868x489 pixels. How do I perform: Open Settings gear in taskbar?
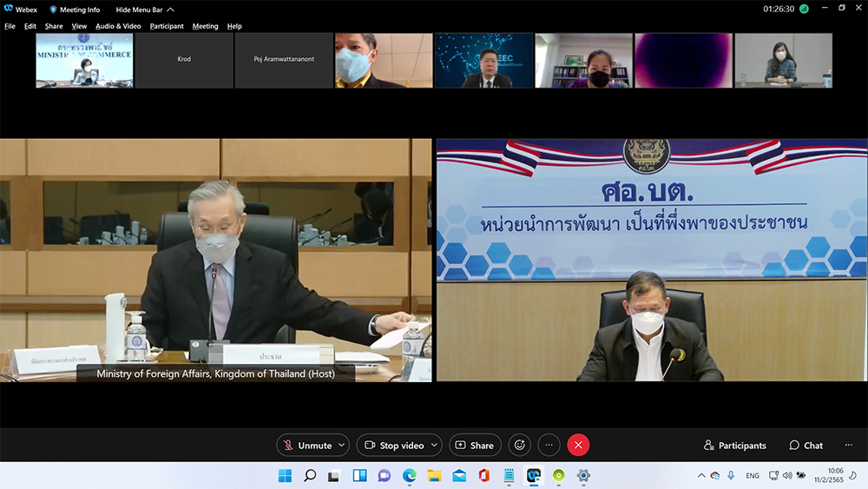point(583,476)
